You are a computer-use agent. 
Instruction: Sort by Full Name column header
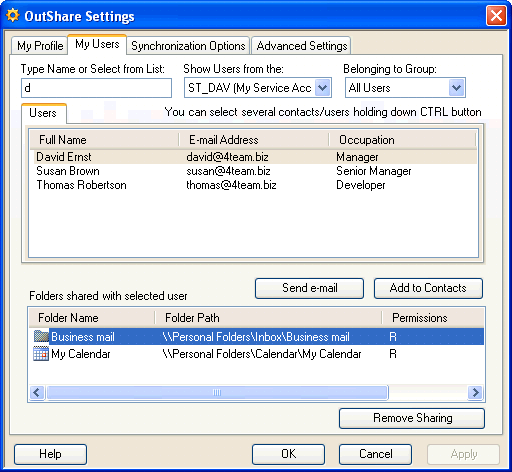pos(104,140)
